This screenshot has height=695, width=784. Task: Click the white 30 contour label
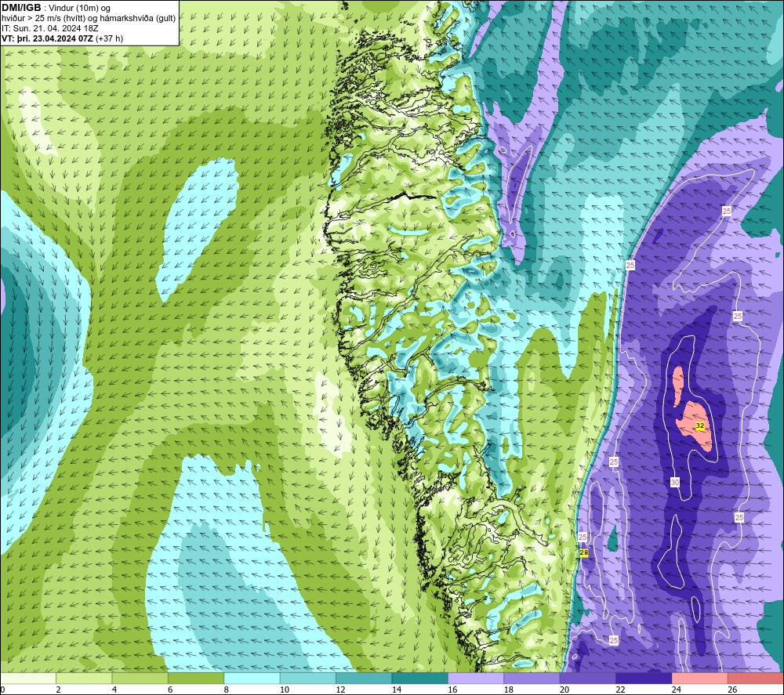click(x=675, y=482)
